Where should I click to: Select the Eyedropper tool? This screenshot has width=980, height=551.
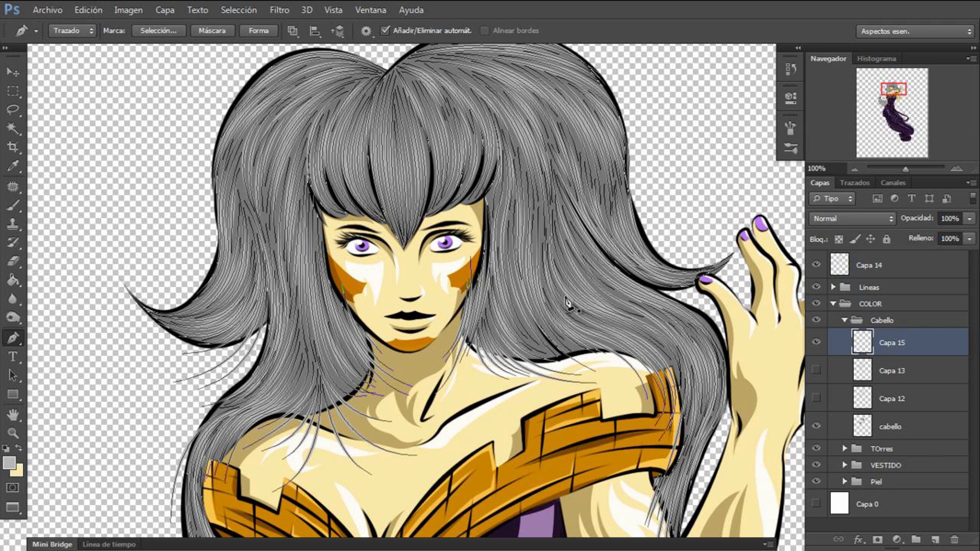tap(13, 166)
